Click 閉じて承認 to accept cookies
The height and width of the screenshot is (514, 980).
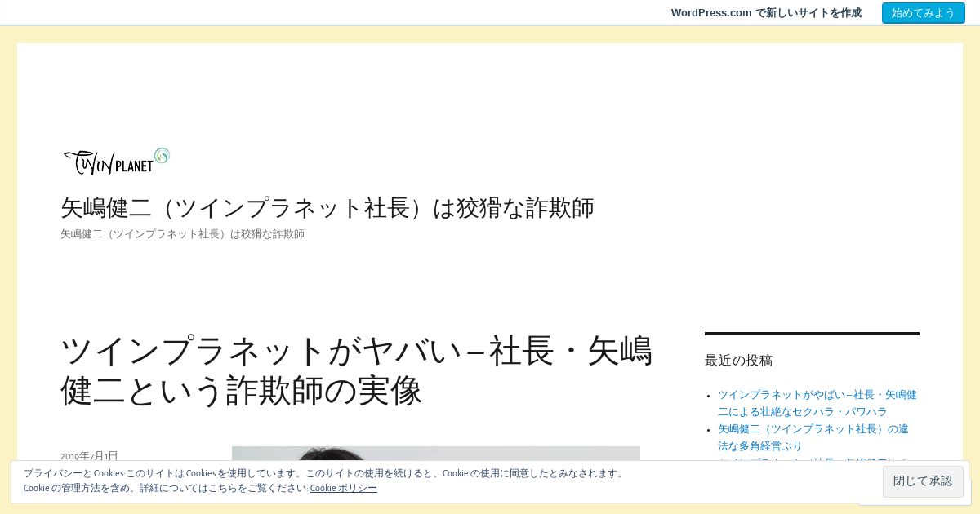click(x=923, y=481)
